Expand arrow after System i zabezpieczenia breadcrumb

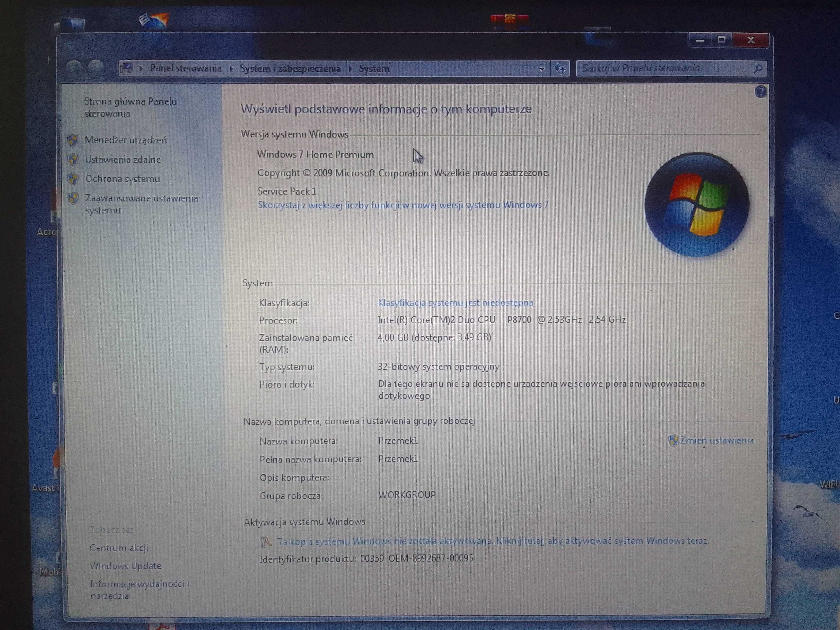pyautogui.click(x=350, y=69)
